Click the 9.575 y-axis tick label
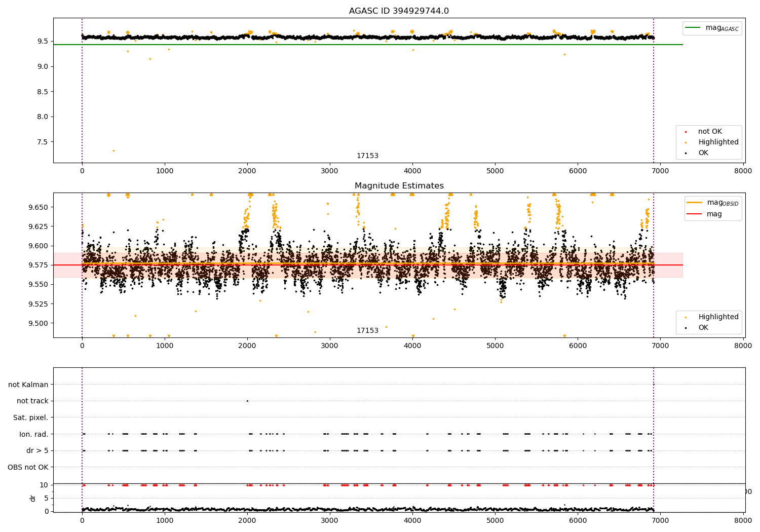This screenshot has height=532, width=760. click(x=39, y=265)
